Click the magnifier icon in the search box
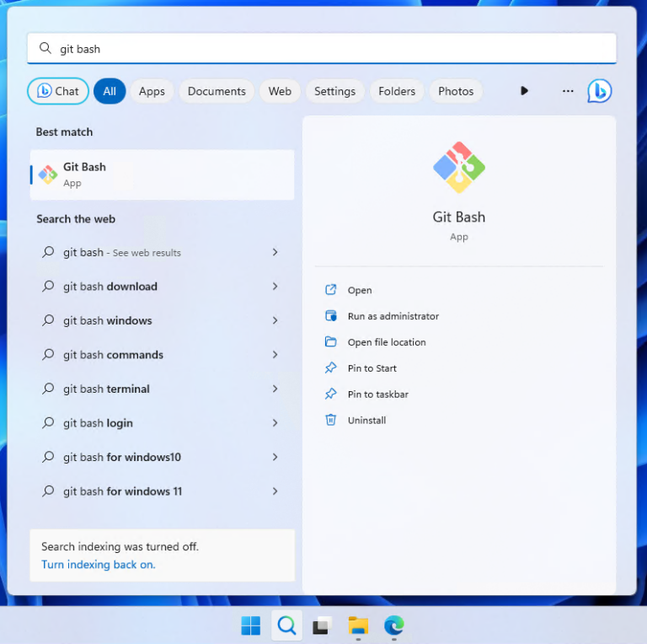 pos(45,48)
